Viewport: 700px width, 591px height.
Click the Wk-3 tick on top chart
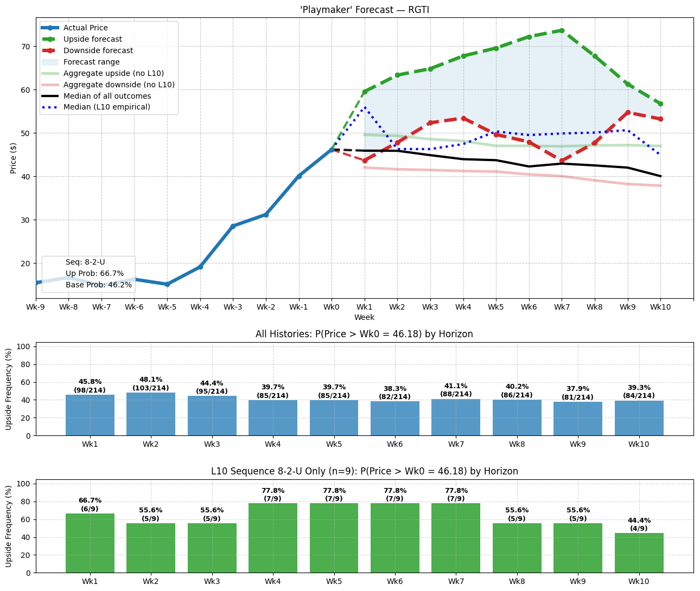pyautogui.click(x=233, y=307)
